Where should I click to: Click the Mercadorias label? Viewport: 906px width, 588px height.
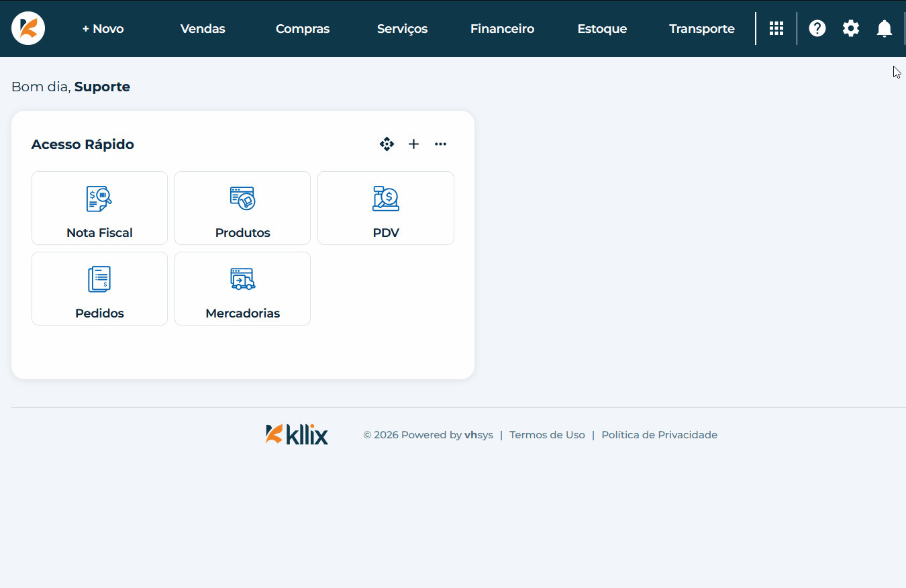[242, 313]
